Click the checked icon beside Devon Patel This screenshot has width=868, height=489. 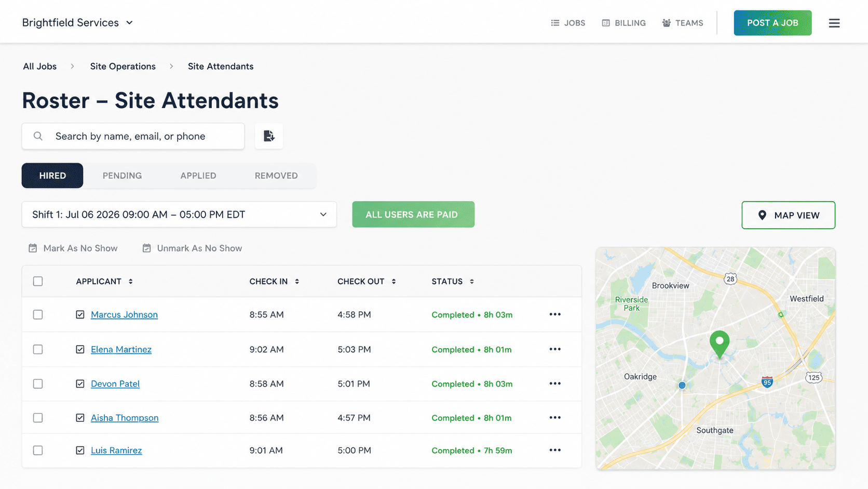coord(80,384)
